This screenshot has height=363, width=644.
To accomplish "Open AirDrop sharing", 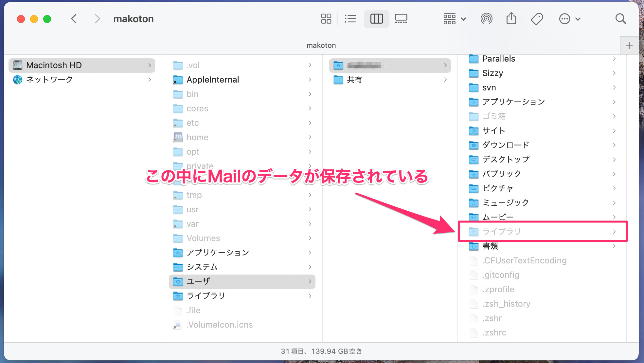I will point(487,19).
